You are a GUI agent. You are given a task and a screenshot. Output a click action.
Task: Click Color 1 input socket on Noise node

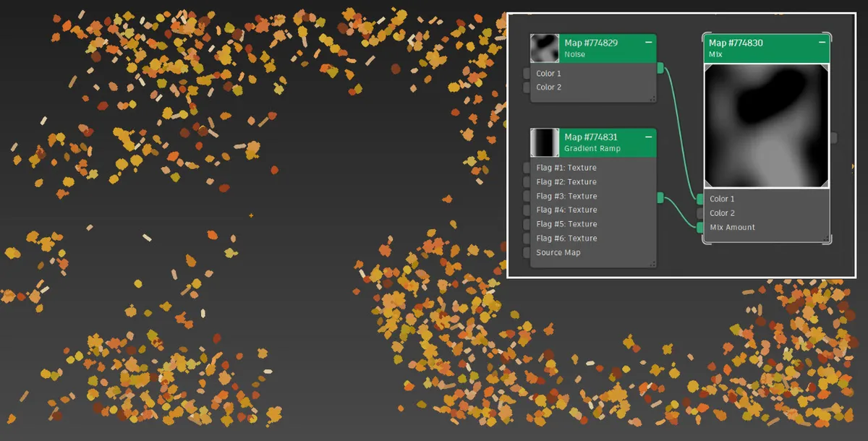[527, 74]
